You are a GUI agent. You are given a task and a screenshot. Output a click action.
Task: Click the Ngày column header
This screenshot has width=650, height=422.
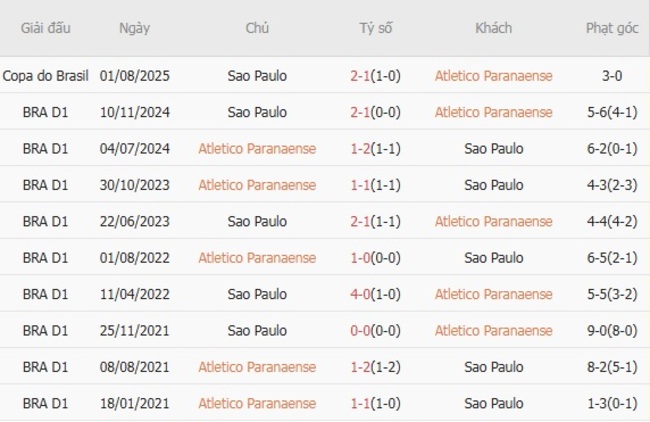pyautogui.click(x=135, y=28)
